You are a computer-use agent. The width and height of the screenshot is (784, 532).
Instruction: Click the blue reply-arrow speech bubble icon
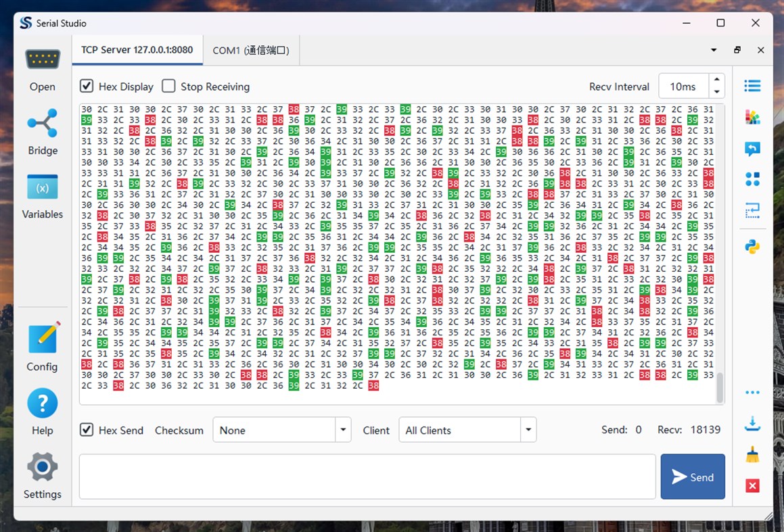752,149
